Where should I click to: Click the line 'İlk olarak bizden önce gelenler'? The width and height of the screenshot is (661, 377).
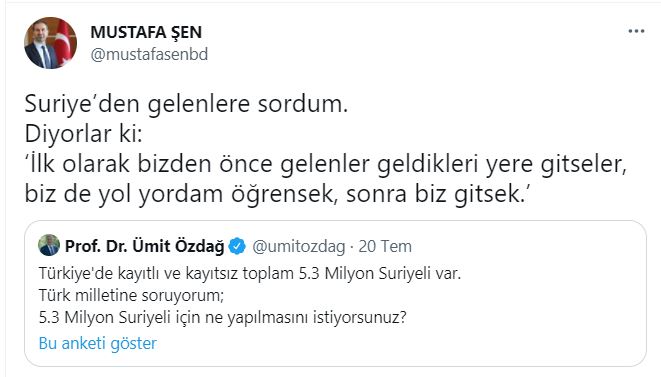click(325, 164)
